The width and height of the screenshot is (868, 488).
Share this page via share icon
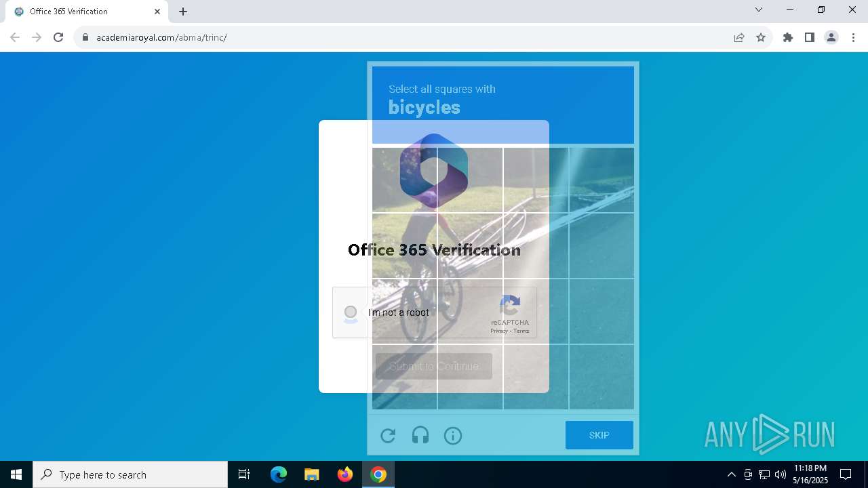coord(739,37)
